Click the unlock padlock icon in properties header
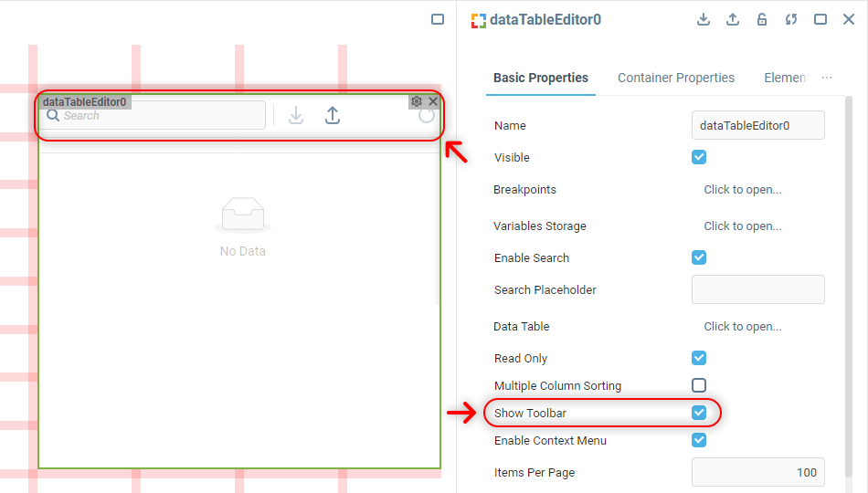The height and width of the screenshot is (493, 868). 762,19
